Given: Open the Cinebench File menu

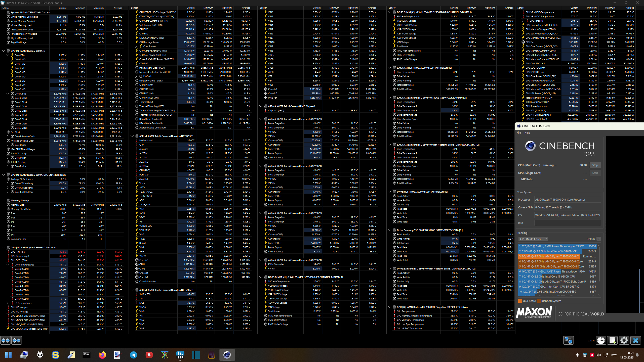Looking at the screenshot, I should pos(519,133).
